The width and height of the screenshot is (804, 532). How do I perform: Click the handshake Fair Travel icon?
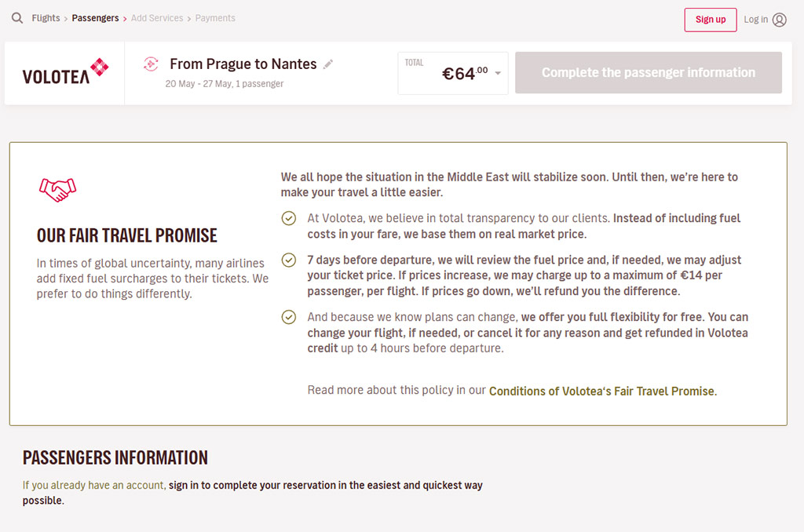point(57,189)
